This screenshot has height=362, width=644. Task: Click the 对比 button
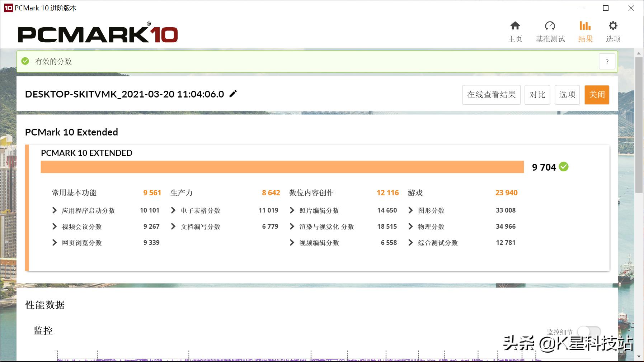click(537, 95)
